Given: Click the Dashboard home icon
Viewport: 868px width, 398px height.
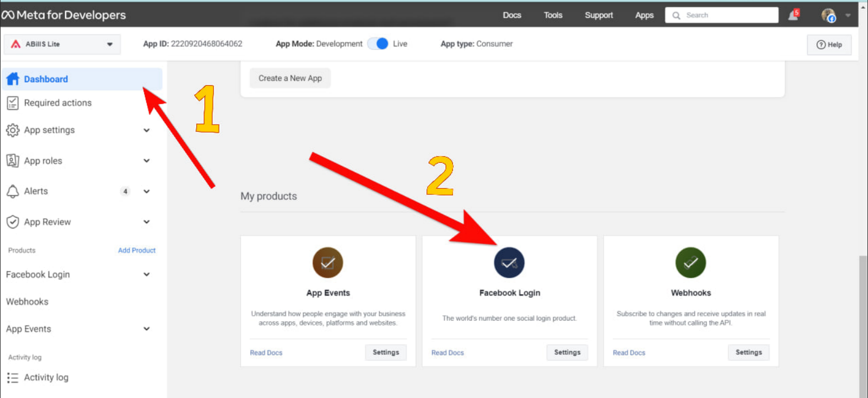Looking at the screenshot, I should 13,79.
